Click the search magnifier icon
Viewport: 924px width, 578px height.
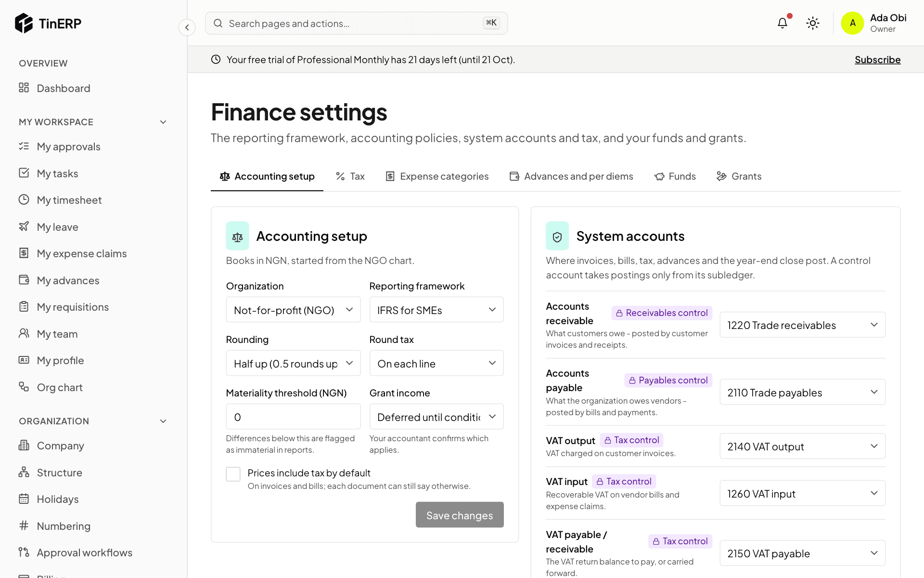pos(218,23)
